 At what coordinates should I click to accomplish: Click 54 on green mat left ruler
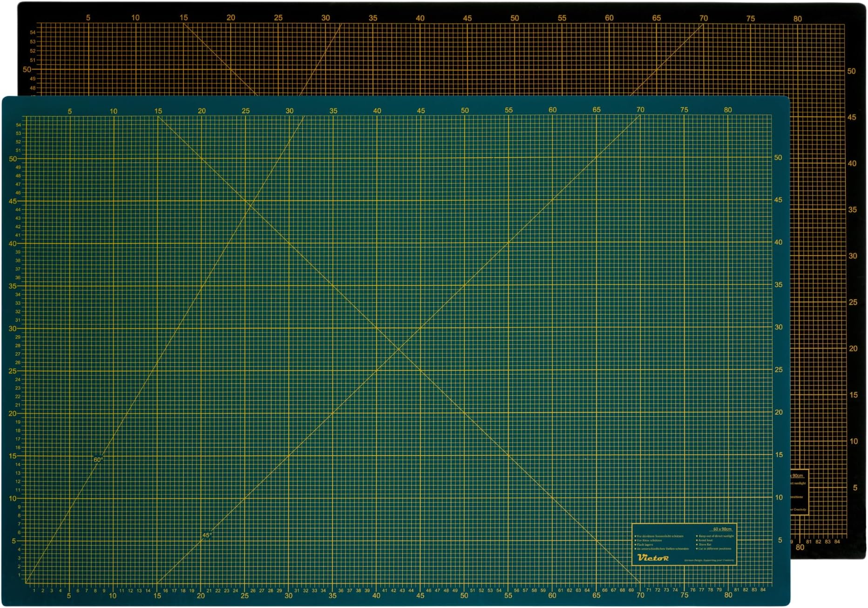tap(18, 125)
